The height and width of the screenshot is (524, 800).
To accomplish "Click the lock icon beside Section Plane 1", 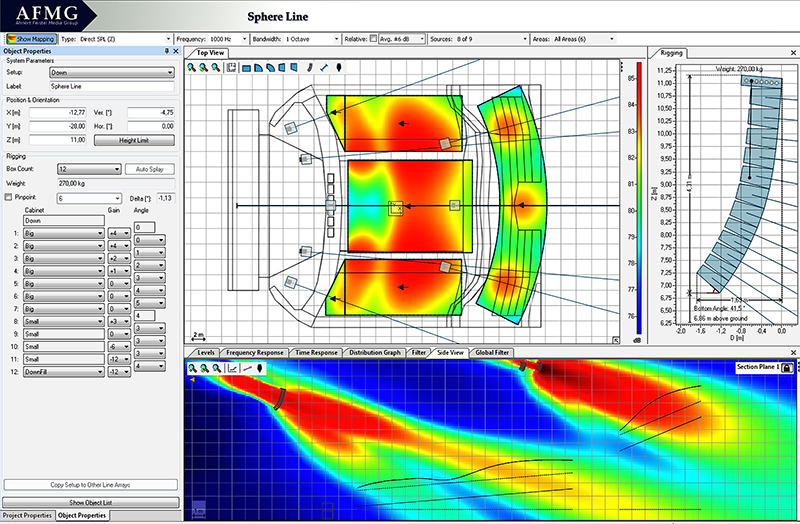I will point(787,368).
